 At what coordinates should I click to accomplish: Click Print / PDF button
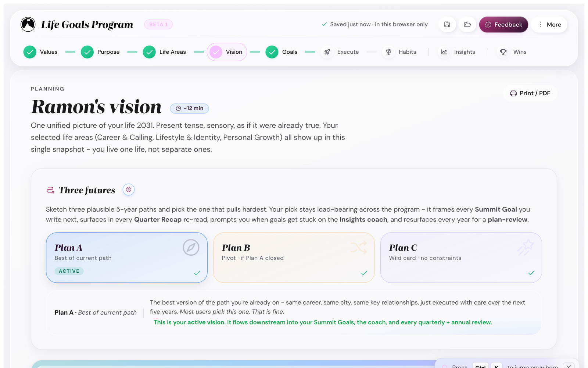[530, 93]
